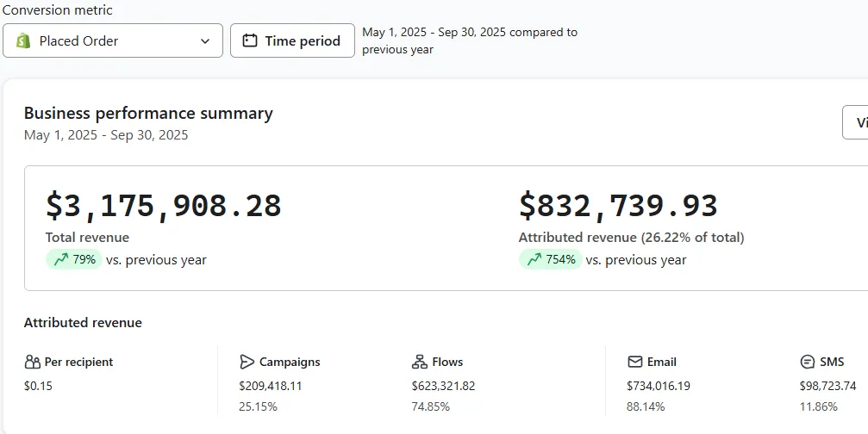The height and width of the screenshot is (434, 868).
Task: Click the SMS speech bubble icon
Action: click(x=808, y=362)
